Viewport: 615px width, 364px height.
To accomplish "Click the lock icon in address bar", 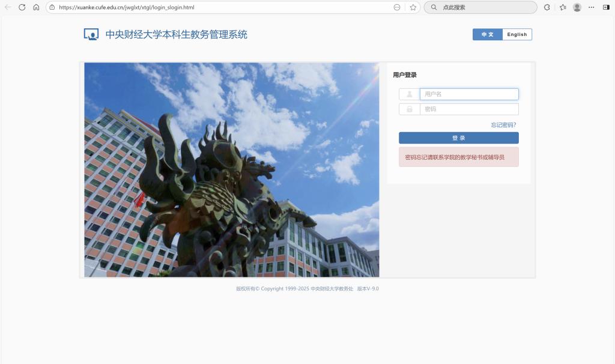I will [52, 7].
